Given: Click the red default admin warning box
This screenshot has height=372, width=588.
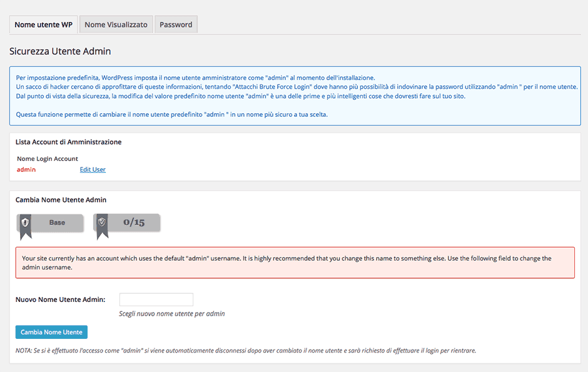Looking at the screenshot, I should coord(295,263).
